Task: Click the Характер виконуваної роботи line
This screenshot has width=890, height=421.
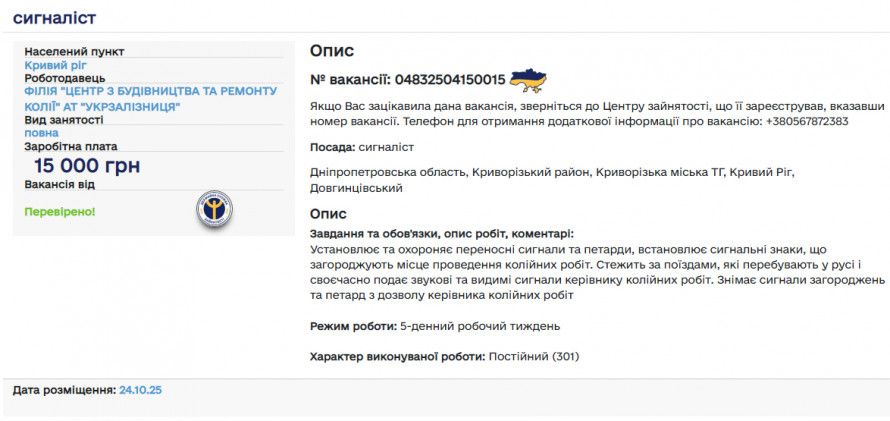Action: [444, 356]
